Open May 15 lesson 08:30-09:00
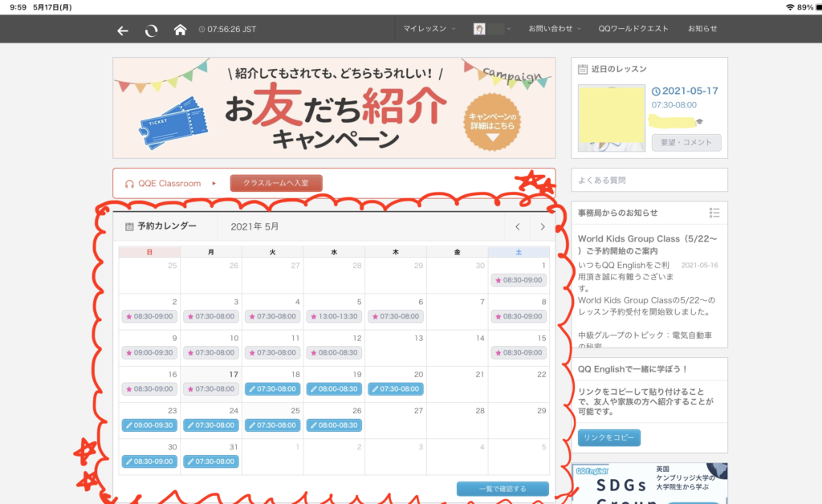Viewport: 822px width, 504px height. [x=519, y=352]
